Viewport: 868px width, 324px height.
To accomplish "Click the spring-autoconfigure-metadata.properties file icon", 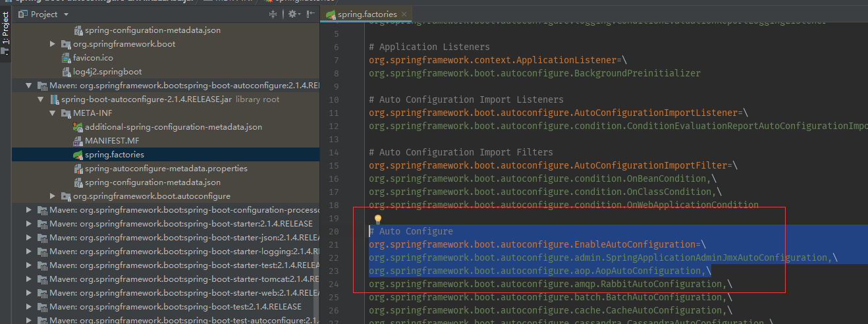I will point(78,169).
